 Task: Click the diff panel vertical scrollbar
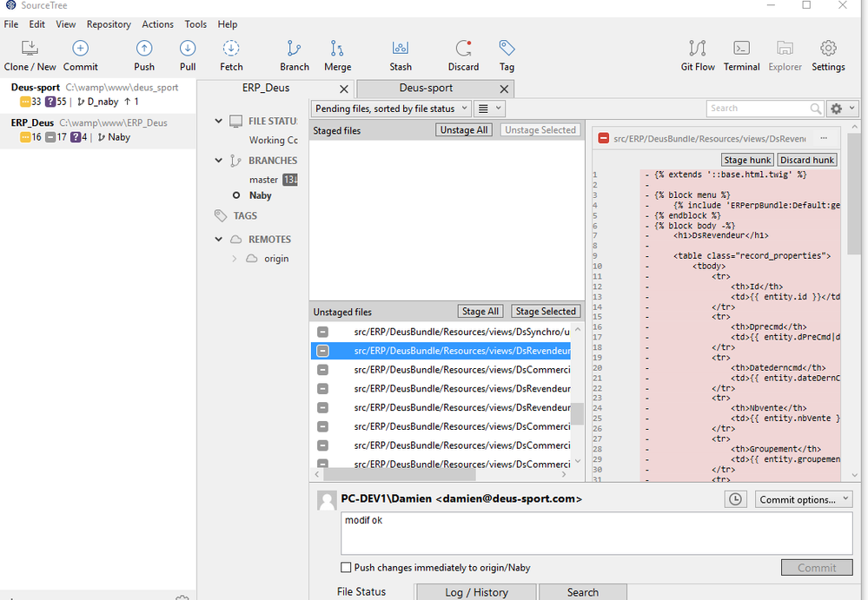click(x=854, y=194)
